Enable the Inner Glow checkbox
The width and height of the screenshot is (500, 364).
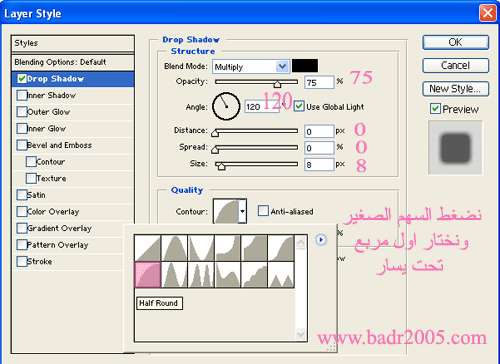tap(22, 128)
